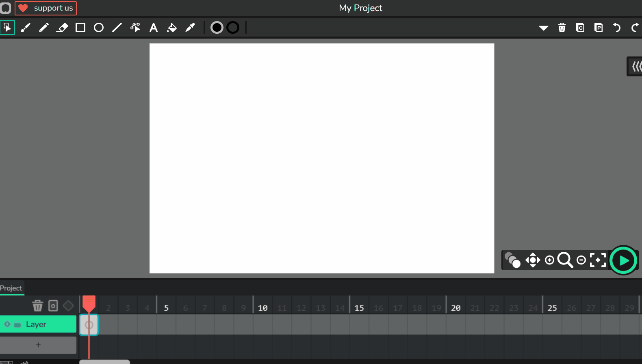The image size is (642, 364).
Task: Pick the Eyedropper tool
Action: [190, 28]
